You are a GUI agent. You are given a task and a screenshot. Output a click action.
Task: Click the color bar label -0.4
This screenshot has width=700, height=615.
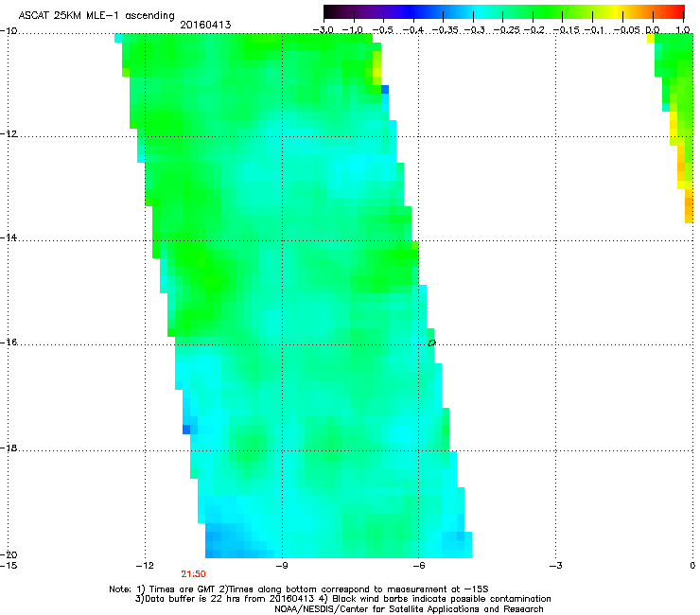coord(413,30)
